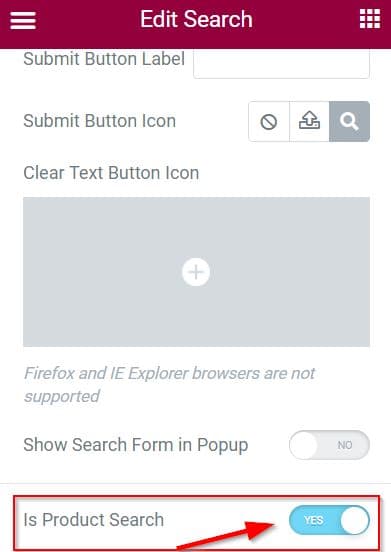This screenshot has width=391, height=552.
Task: Click the Submit Button Icon caption
Action: [x=100, y=121]
